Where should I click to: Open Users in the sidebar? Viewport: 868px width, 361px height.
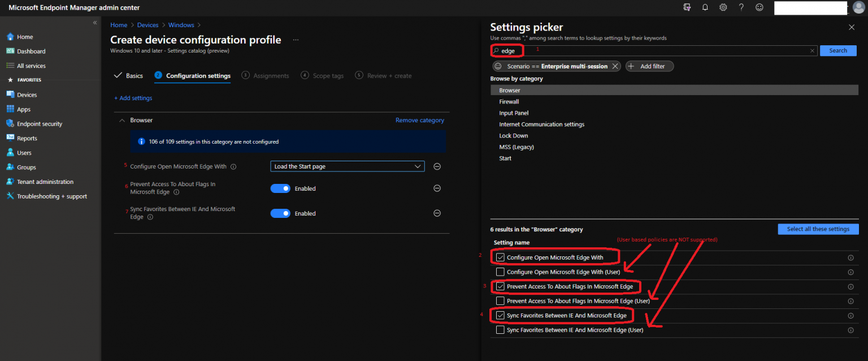(24, 153)
